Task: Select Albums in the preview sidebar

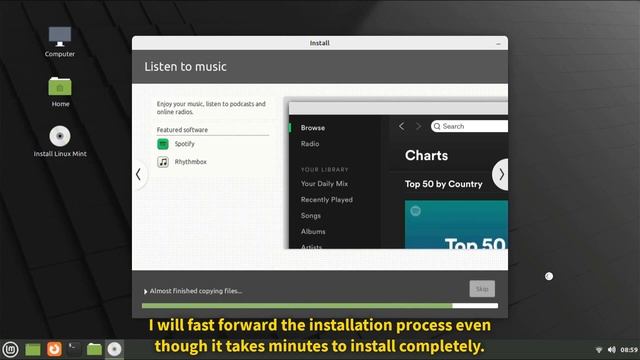Action: (x=313, y=231)
